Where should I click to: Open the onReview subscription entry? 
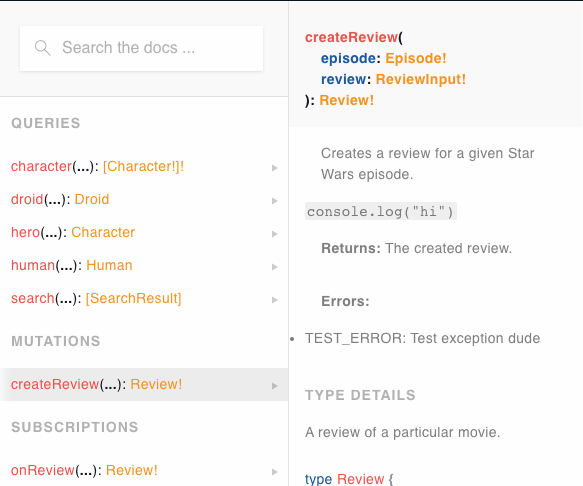click(x=144, y=470)
